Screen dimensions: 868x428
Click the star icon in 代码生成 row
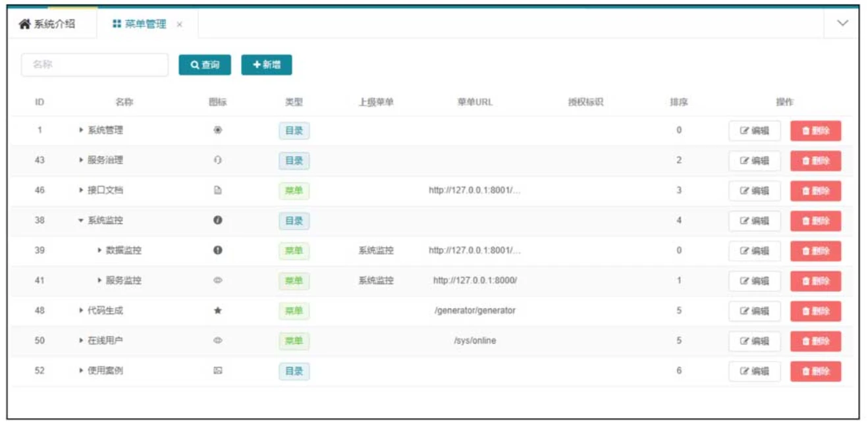click(x=218, y=311)
